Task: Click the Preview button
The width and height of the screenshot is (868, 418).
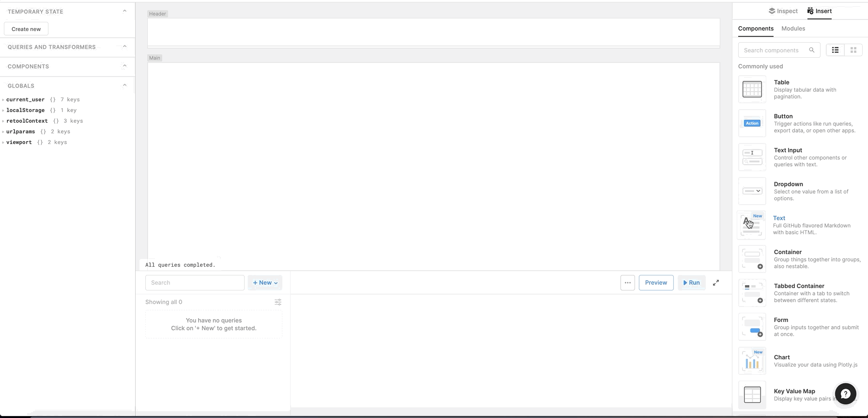Action: pyautogui.click(x=656, y=283)
